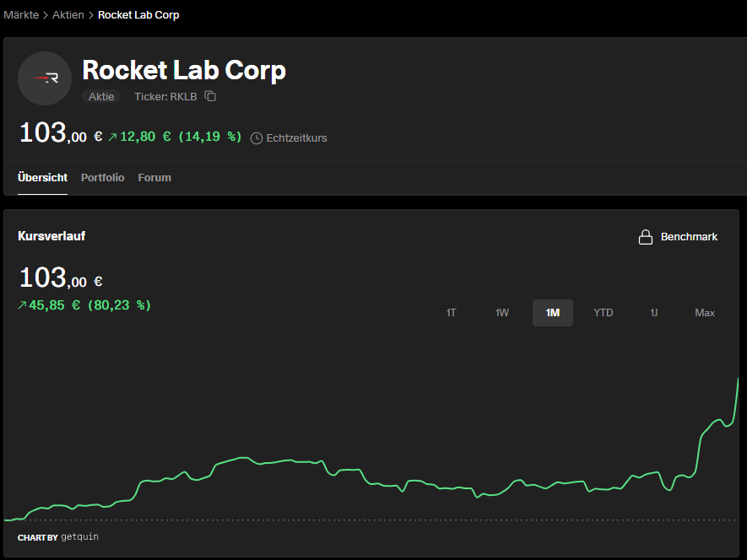Show Max chart range
This screenshot has width=747, height=560.
(705, 313)
